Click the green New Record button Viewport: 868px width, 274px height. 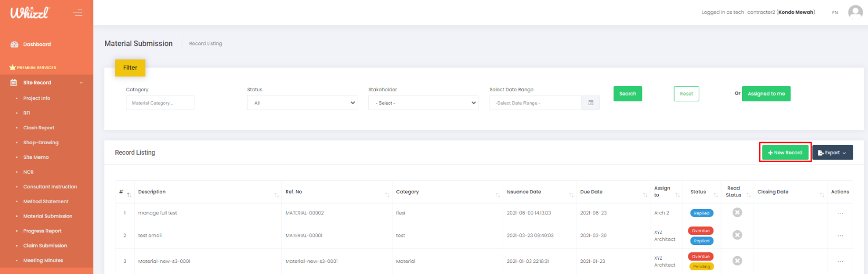pyautogui.click(x=785, y=153)
